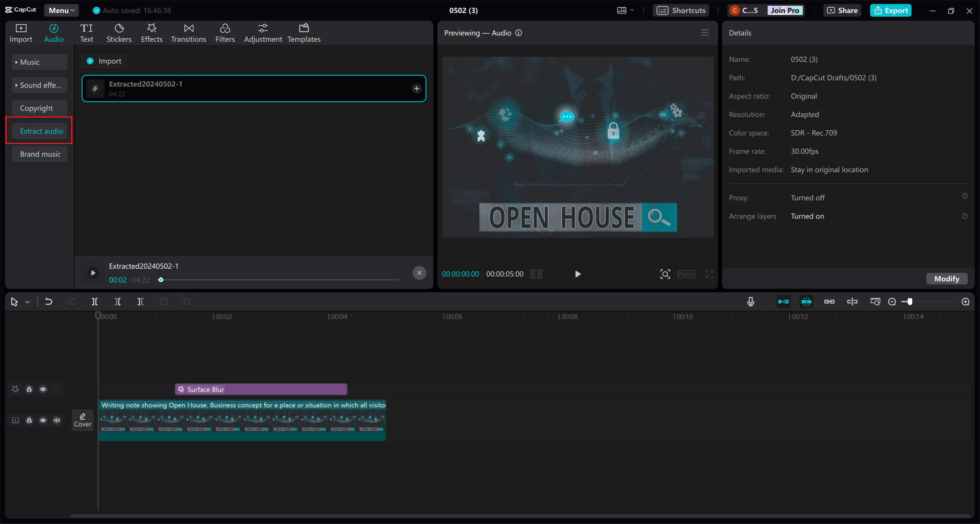Undo the last action
The image size is (980, 524).
(x=49, y=302)
